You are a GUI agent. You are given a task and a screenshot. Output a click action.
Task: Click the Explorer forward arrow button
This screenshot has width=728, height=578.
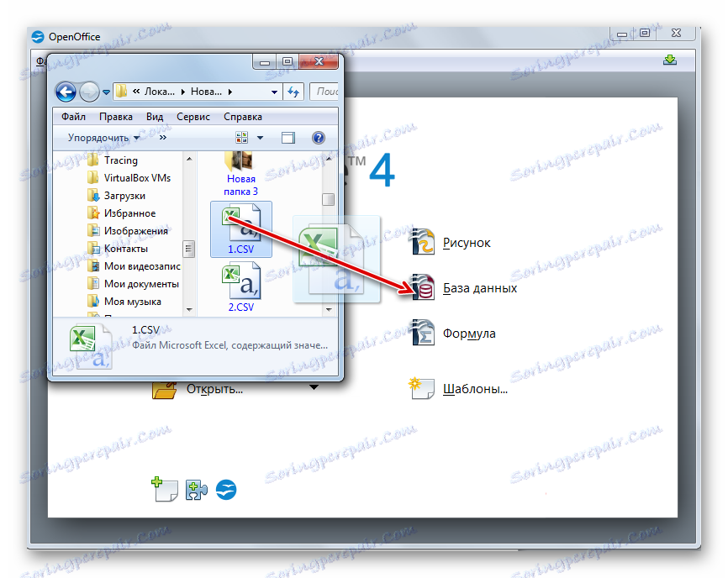click(89, 92)
